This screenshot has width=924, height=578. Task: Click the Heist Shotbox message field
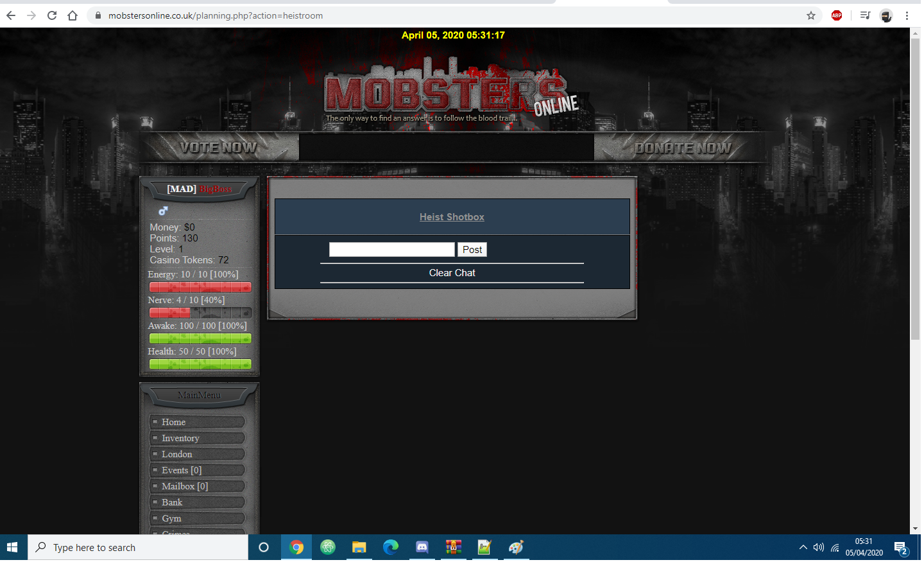(x=391, y=250)
